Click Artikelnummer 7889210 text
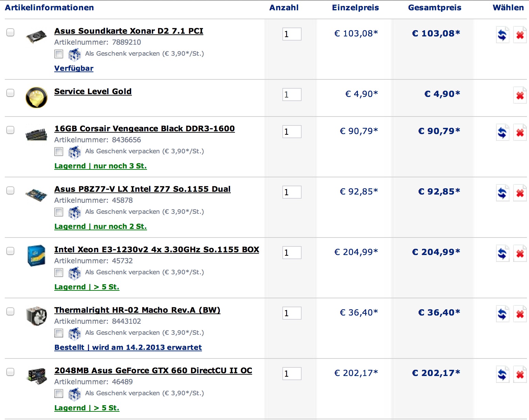Screen dimensions: 529x420 click(98, 42)
